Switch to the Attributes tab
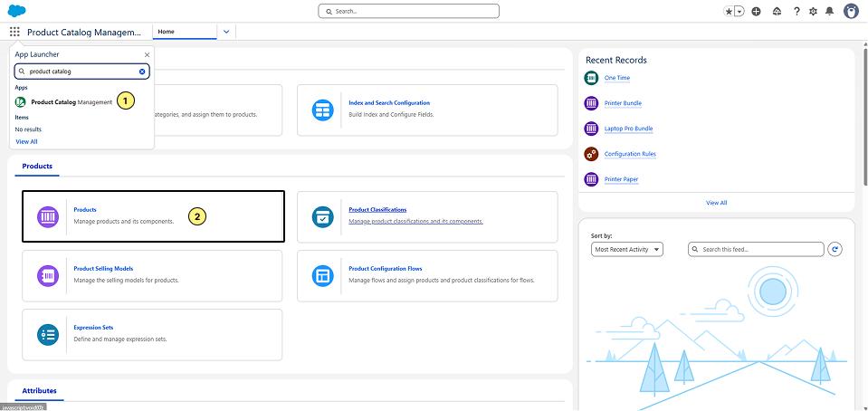 (x=39, y=391)
